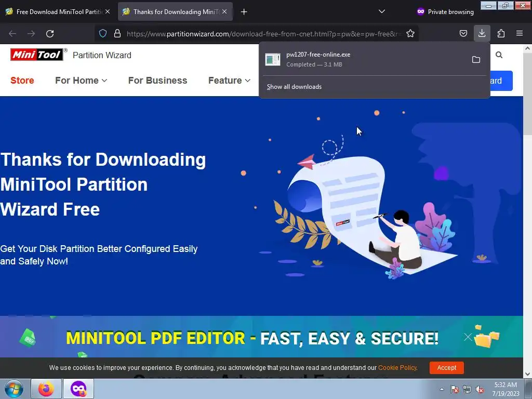532x399 pixels.
Task: Accept the cookie notice
Action: [x=446, y=368]
